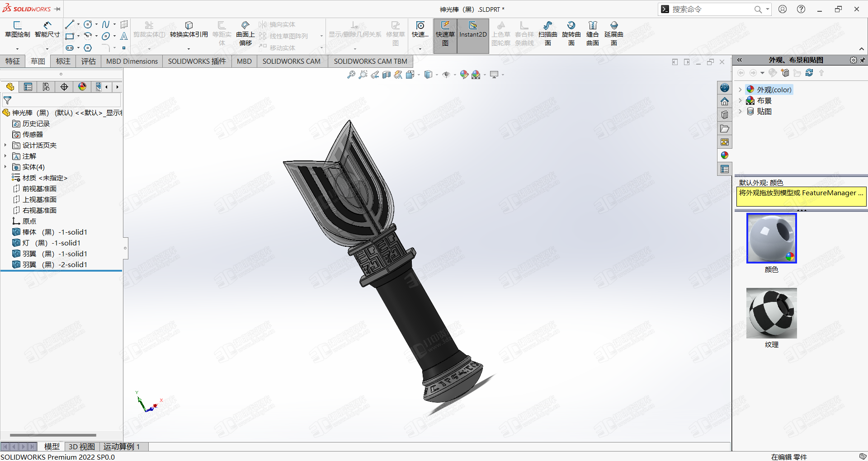This screenshot has width=868, height=461.
Task: Switch to the 3D 视图 bottom tab
Action: coord(82,447)
